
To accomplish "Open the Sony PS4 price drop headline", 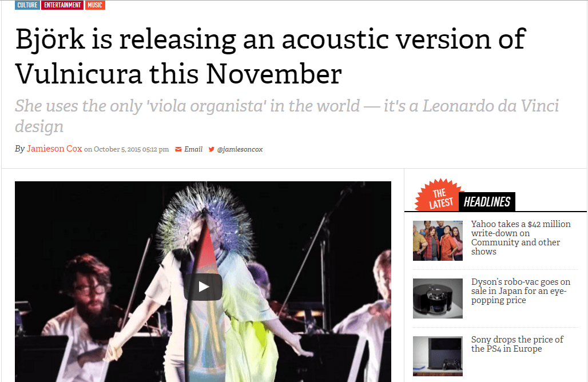I will click(517, 344).
